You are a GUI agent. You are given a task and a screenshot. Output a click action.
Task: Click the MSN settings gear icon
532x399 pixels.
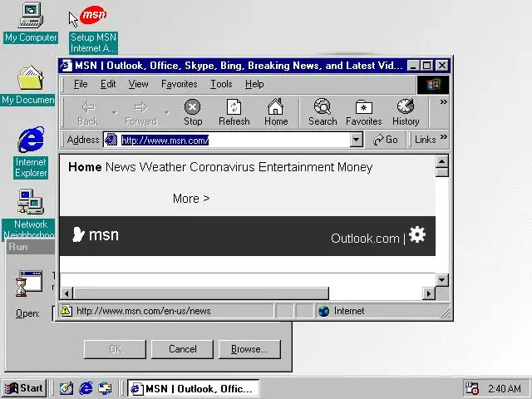(417, 234)
